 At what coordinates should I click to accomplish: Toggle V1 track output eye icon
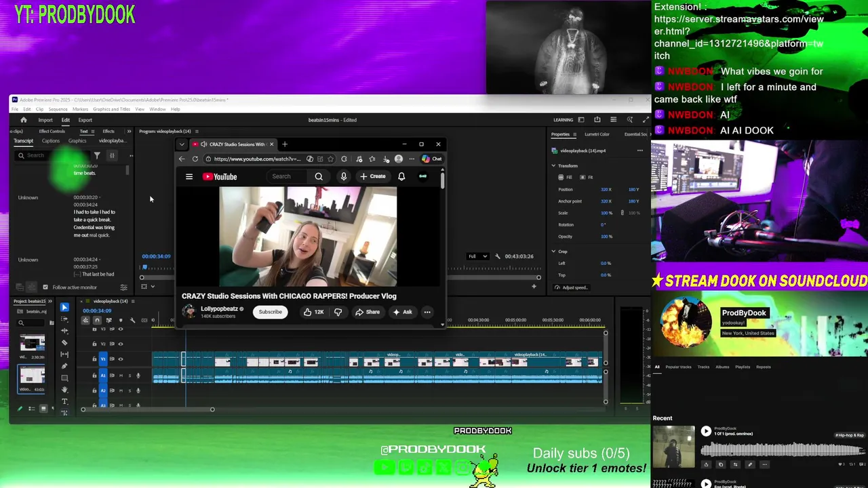pos(121,359)
